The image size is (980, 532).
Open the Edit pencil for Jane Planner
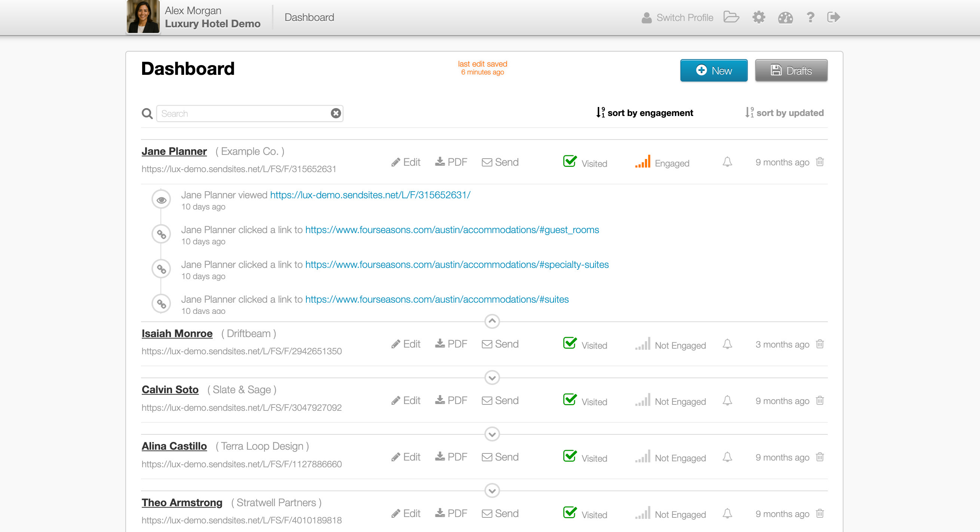[405, 162]
